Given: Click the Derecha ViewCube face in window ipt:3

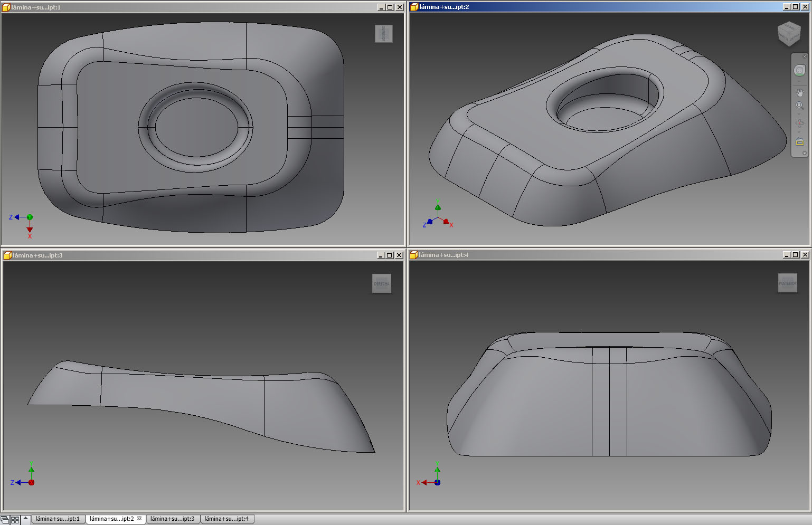Looking at the screenshot, I should 382,283.
